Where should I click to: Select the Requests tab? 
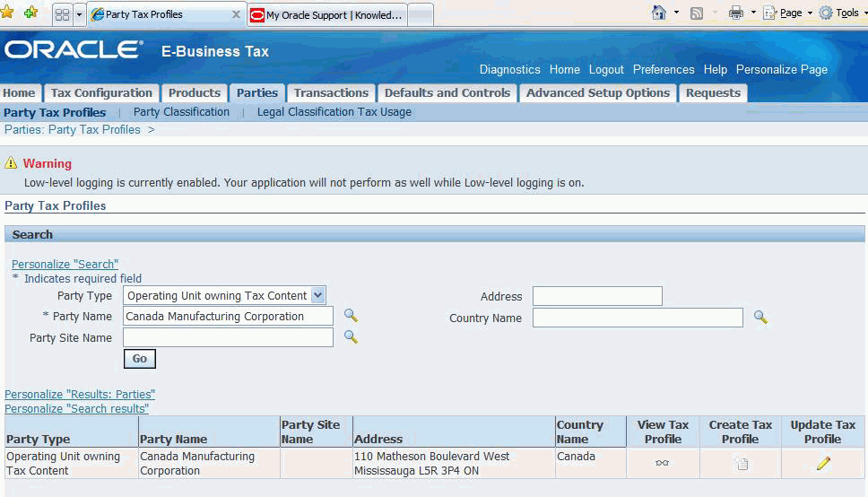(x=713, y=93)
